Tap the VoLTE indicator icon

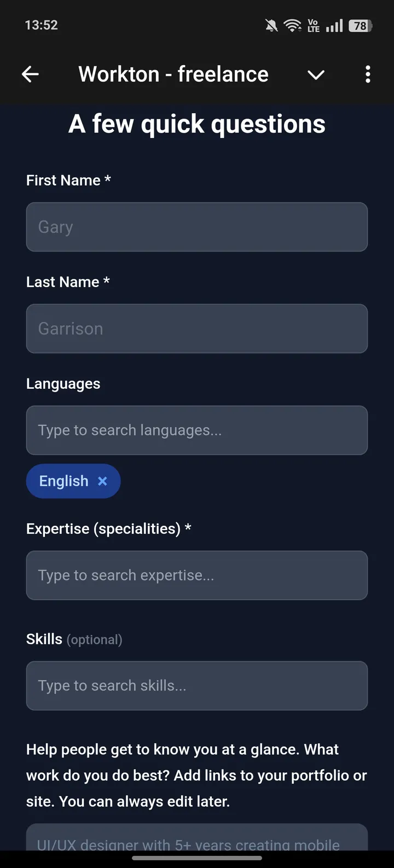pos(314,25)
